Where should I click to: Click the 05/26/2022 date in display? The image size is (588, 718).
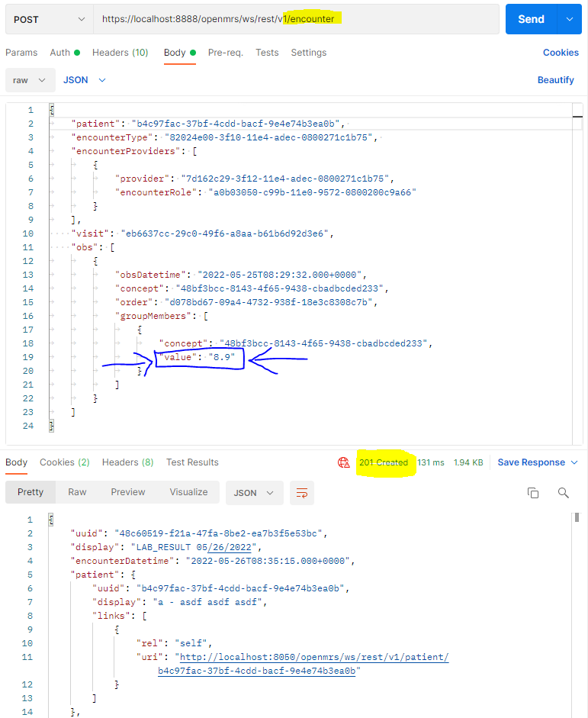[223, 547]
